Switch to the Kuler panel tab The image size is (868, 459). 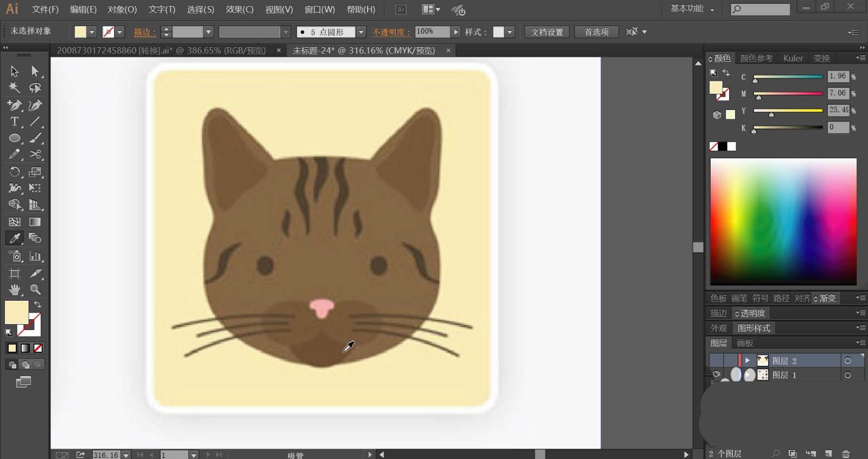click(x=793, y=58)
